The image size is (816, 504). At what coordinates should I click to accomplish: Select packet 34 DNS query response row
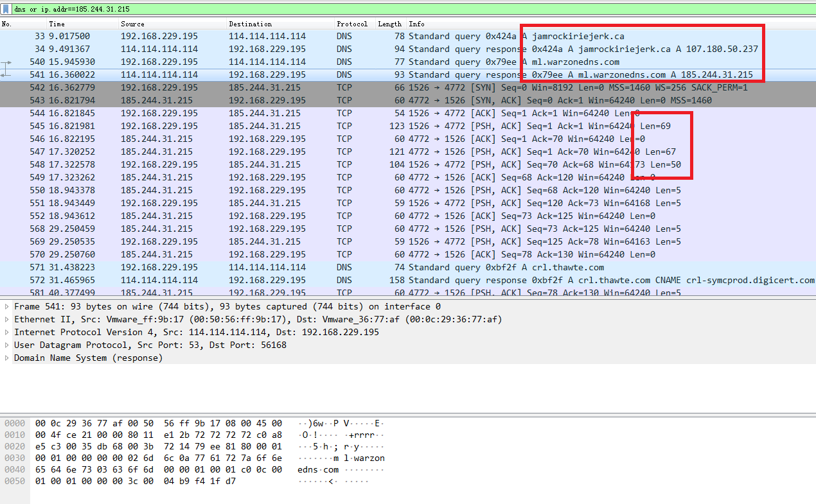(408, 49)
